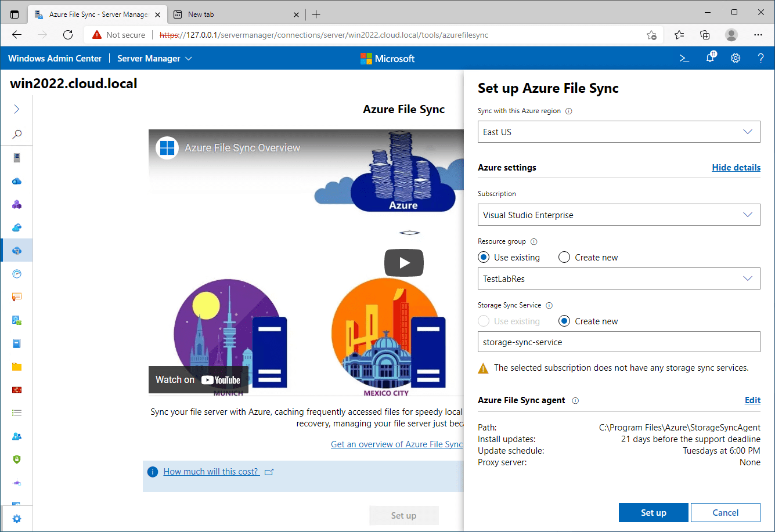Select the Use existing resource group radio button
Viewport: 775px width, 532px height.
pos(484,257)
